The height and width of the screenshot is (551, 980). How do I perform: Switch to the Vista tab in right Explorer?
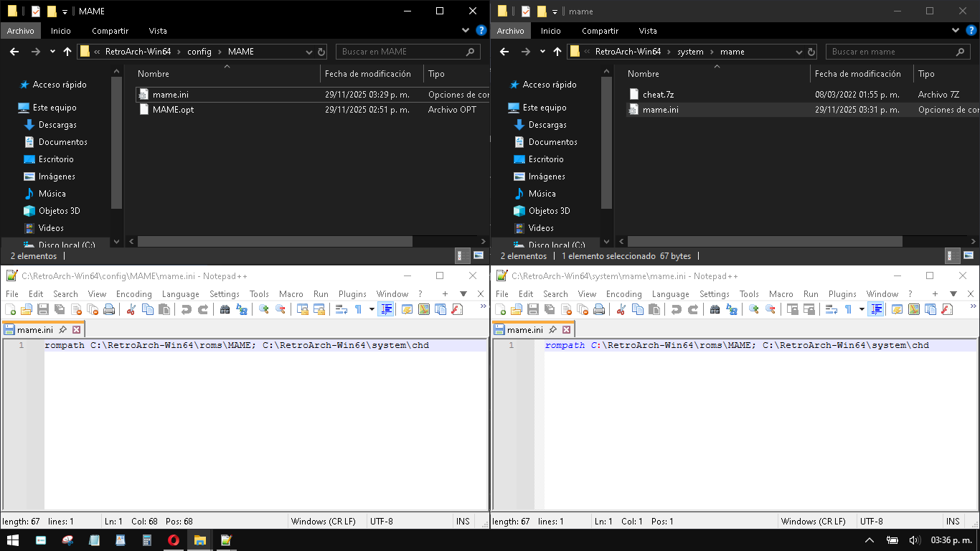648,31
